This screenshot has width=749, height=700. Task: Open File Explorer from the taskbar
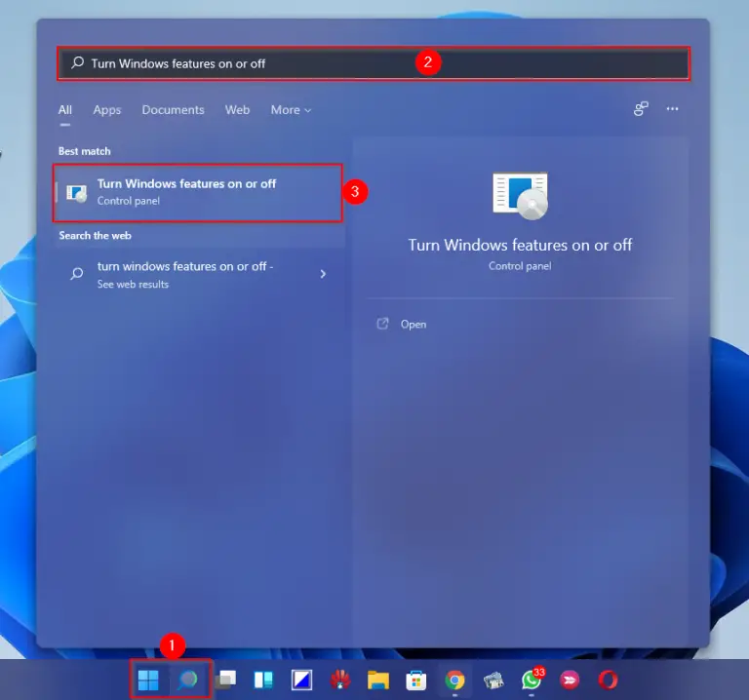coord(378,680)
